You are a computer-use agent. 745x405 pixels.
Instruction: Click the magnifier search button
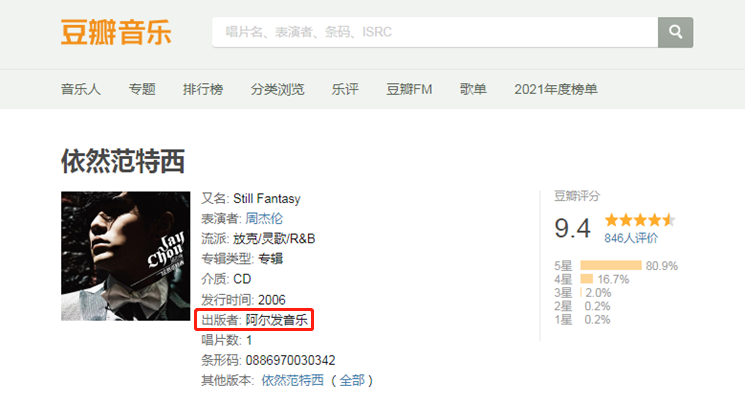point(675,32)
